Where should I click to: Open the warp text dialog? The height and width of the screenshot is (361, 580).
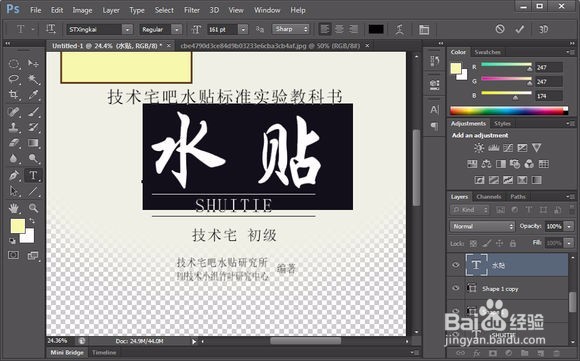tap(399, 29)
